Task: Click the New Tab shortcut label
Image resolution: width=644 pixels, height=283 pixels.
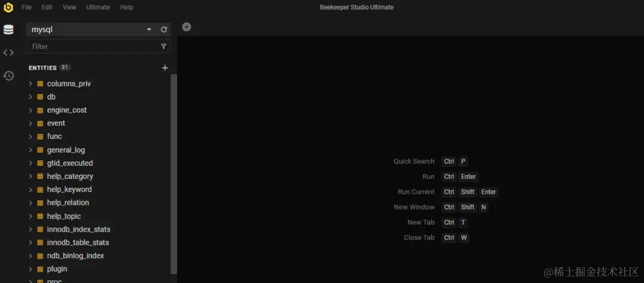Action: 421,222
